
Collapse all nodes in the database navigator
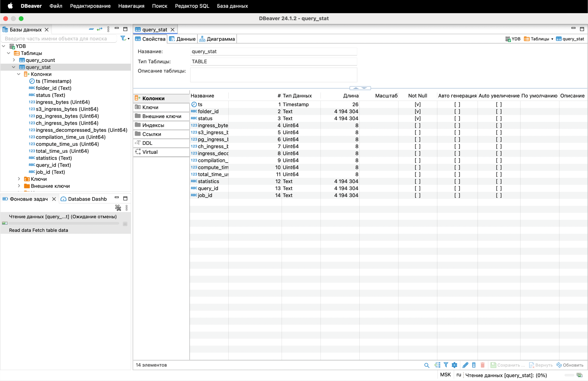tap(91, 29)
